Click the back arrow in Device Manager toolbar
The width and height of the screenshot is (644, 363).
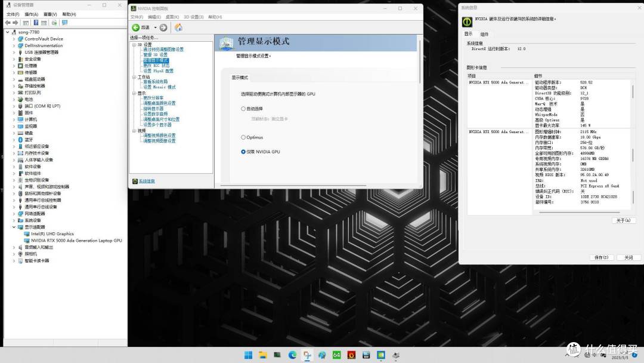[8, 22]
